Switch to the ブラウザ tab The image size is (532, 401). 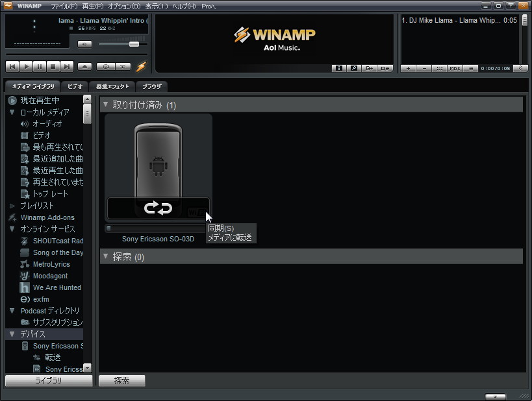point(151,86)
